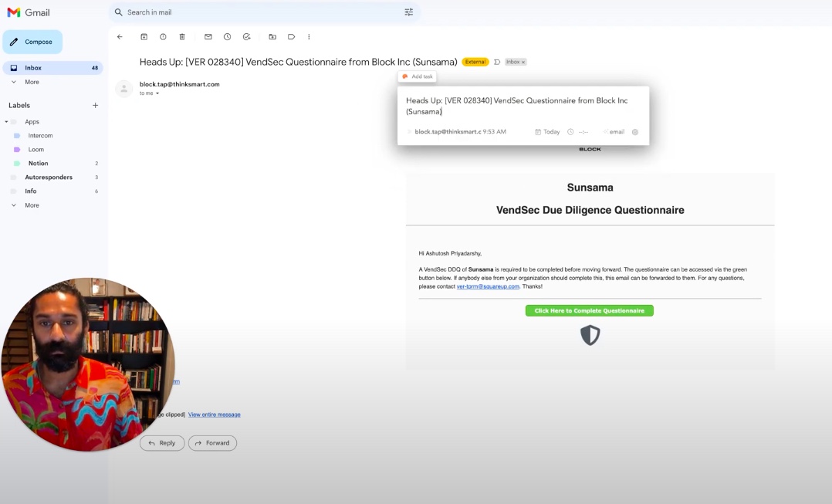Collapse the Apps label tree arrow
Viewport: 832px width, 504px height.
point(6,121)
